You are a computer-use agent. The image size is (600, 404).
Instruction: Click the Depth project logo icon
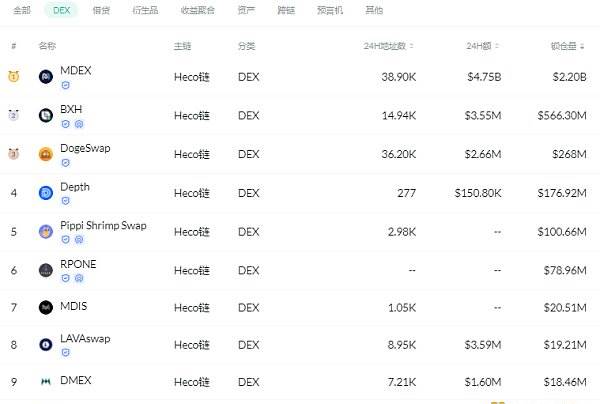pyautogui.click(x=46, y=193)
